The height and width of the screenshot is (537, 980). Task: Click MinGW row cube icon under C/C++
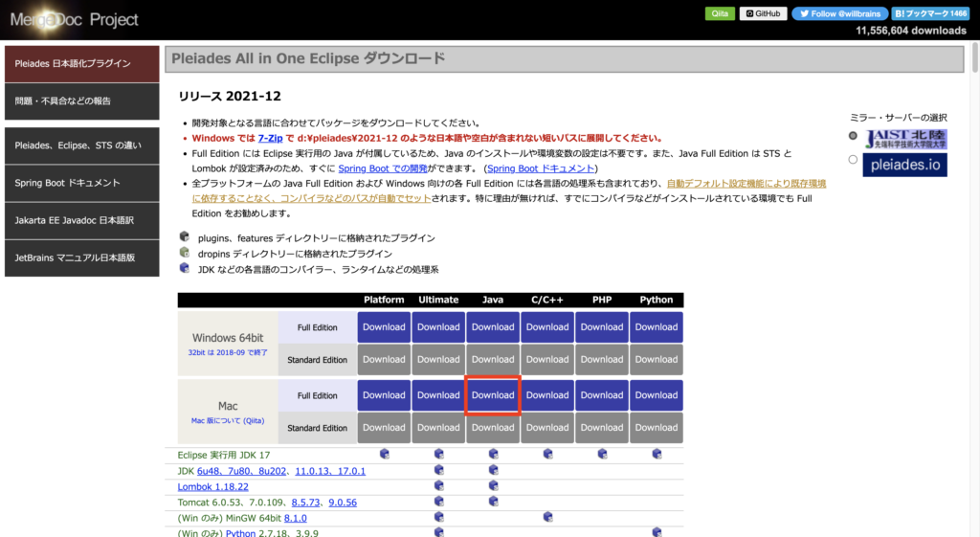coord(547,516)
